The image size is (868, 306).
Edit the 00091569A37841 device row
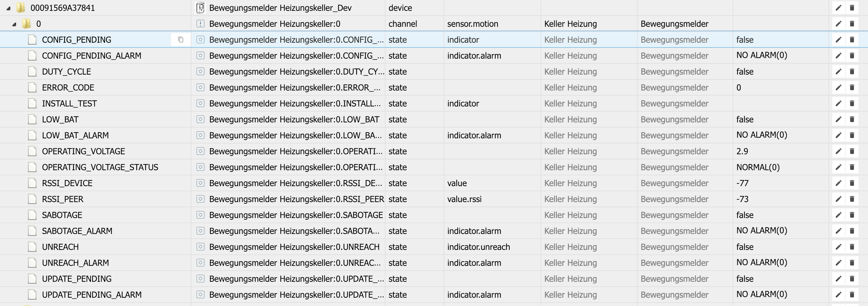838,8
